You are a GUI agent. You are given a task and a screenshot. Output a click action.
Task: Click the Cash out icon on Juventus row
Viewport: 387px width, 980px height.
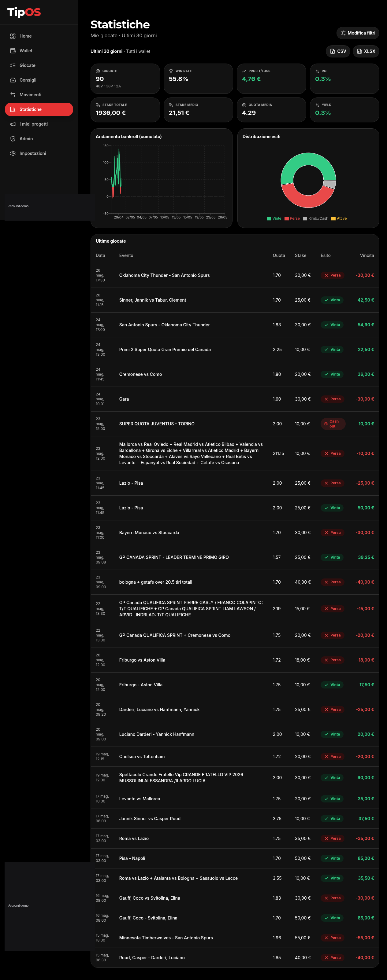[x=326, y=424]
